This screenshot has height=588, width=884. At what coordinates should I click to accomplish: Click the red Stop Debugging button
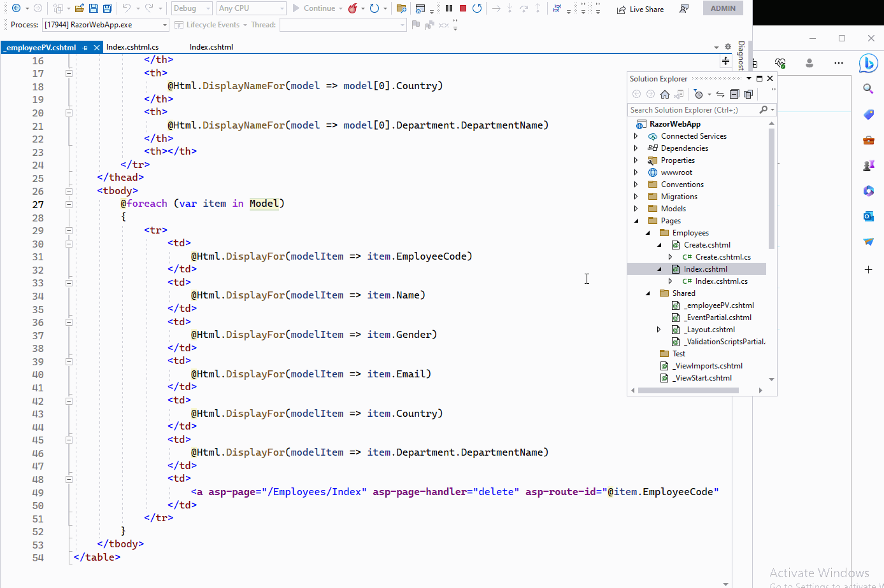pos(463,8)
